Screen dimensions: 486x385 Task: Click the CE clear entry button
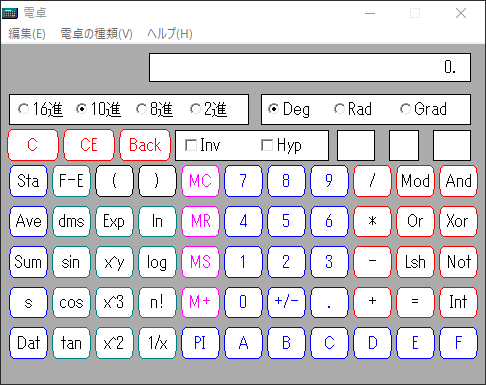pyautogui.click(x=89, y=145)
